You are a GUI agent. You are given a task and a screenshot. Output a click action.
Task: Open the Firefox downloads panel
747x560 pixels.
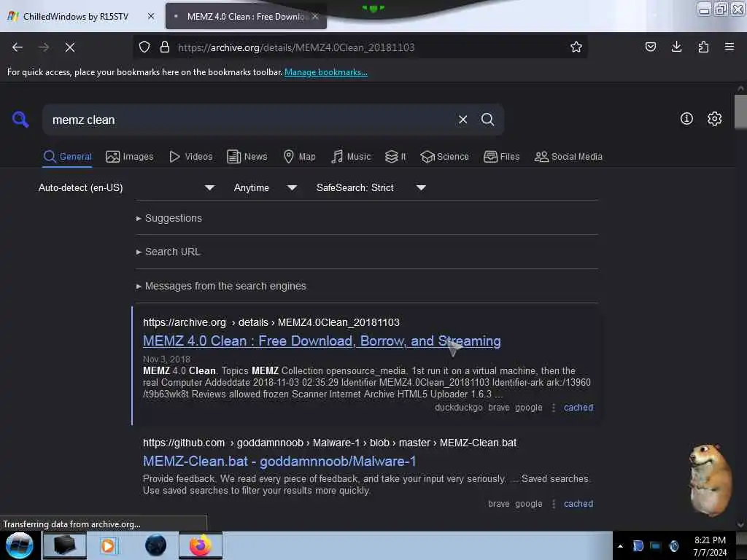(x=676, y=47)
